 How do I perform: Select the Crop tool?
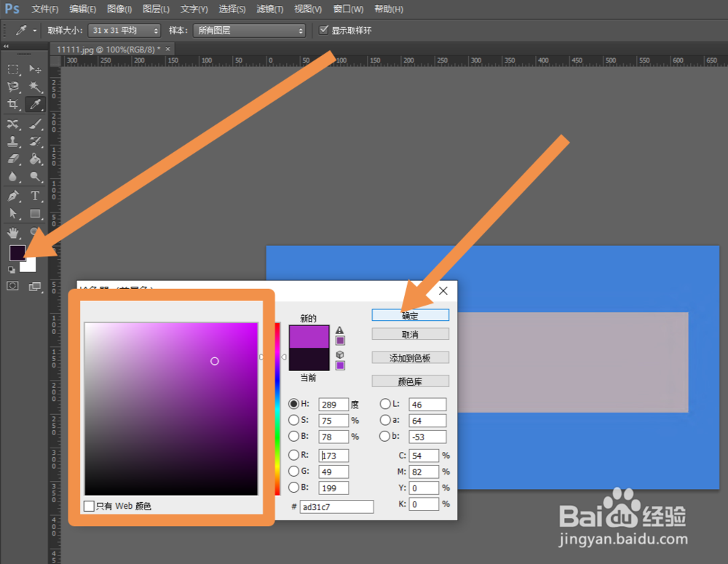click(13, 105)
